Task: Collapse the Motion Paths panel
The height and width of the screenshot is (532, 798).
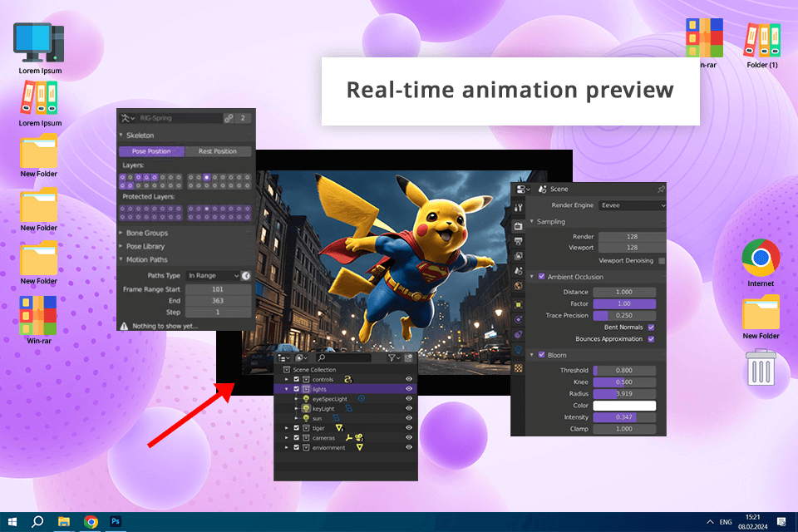Action: pyautogui.click(x=121, y=259)
